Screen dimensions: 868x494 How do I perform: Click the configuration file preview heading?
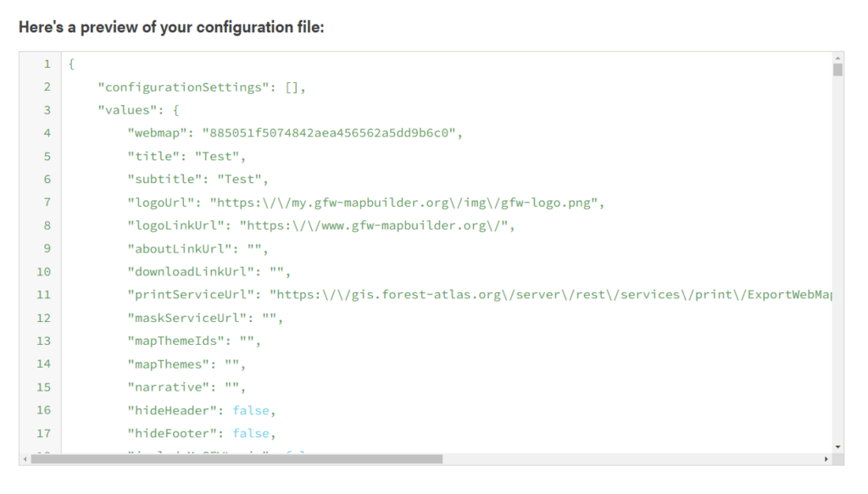pos(171,27)
